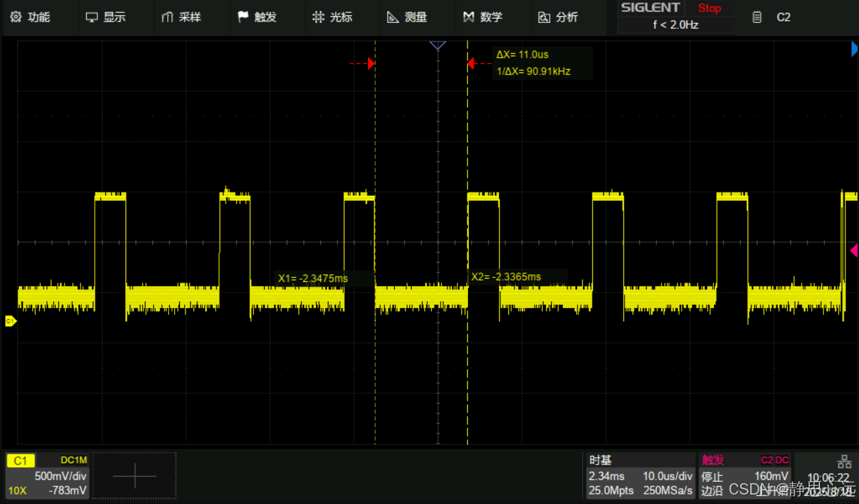The width and height of the screenshot is (859, 504).
Task: Click the red Stop run-state button
Action: [x=709, y=8]
